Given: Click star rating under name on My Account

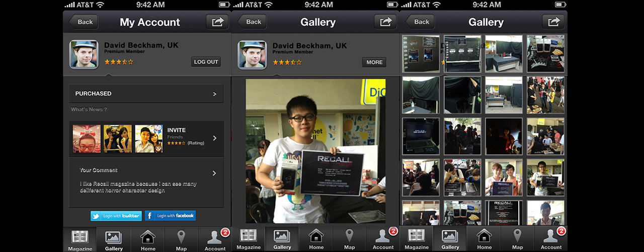Looking at the screenshot, I should tap(119, 62).
